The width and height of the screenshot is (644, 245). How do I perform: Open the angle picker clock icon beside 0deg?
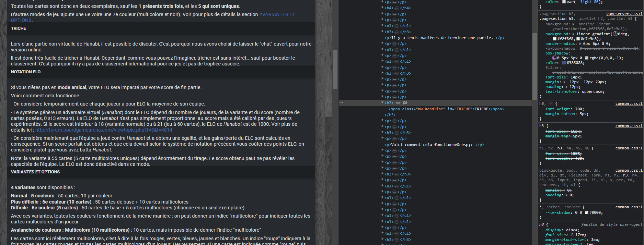pos(616,34)
